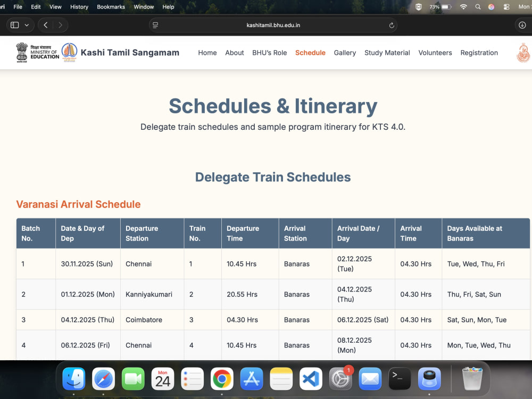Open the Window menu
This screenshot has width=532, height=399.
point(144,7)
